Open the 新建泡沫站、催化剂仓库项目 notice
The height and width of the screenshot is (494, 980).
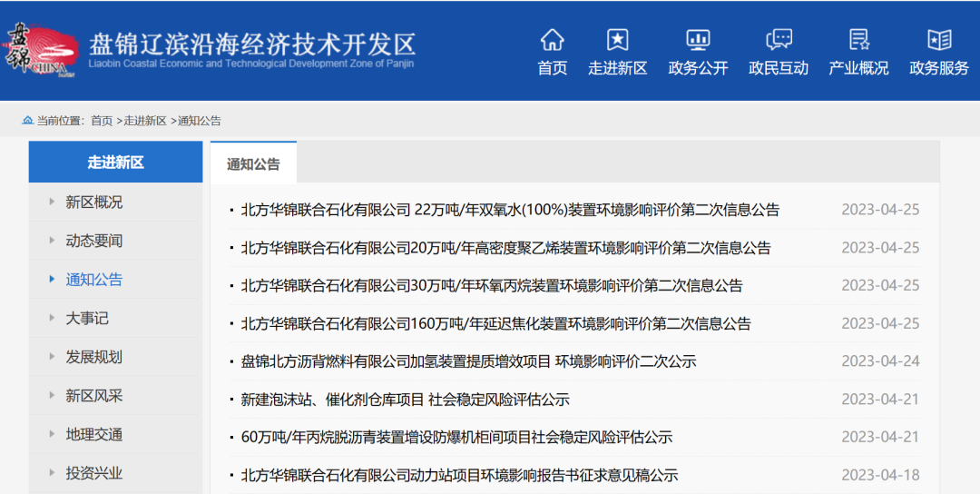pyautogui.click(x=405, y=400)
